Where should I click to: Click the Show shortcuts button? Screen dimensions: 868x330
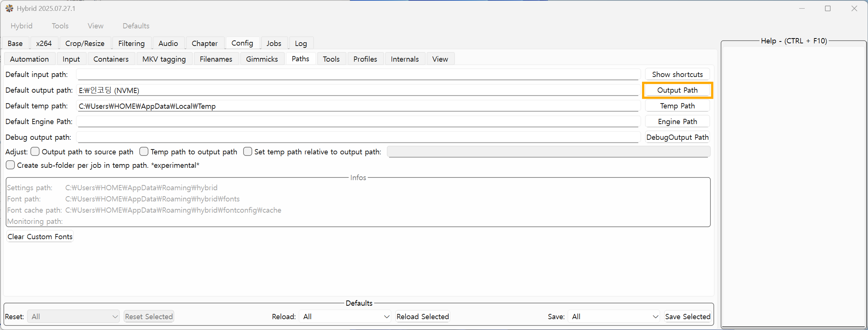tap(677, 74)
